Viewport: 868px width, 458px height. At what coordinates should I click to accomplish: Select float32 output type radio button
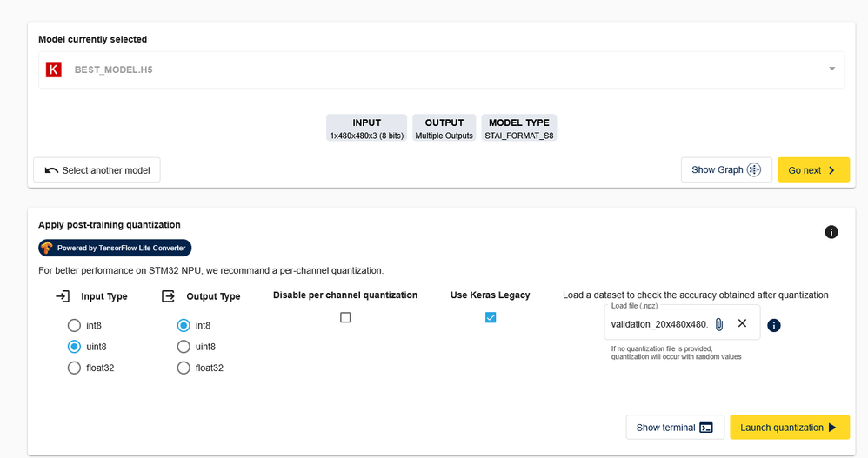tap(184, 368)
